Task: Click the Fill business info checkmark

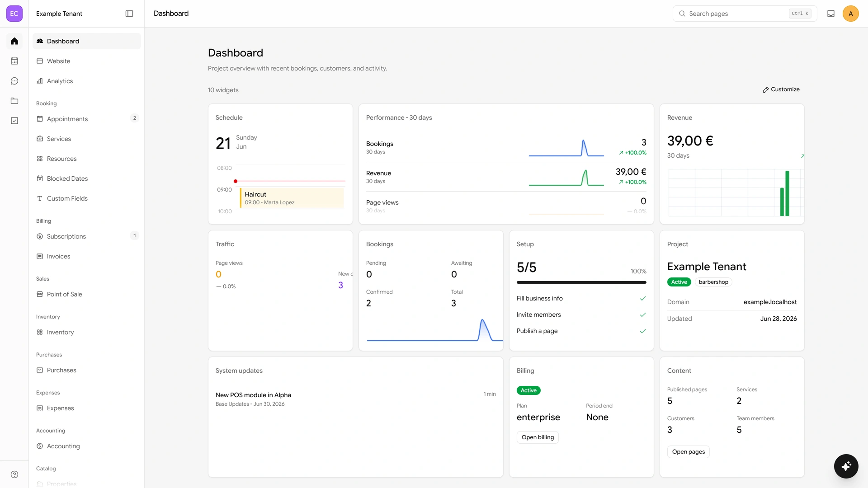Action: [x=643, y=298]
